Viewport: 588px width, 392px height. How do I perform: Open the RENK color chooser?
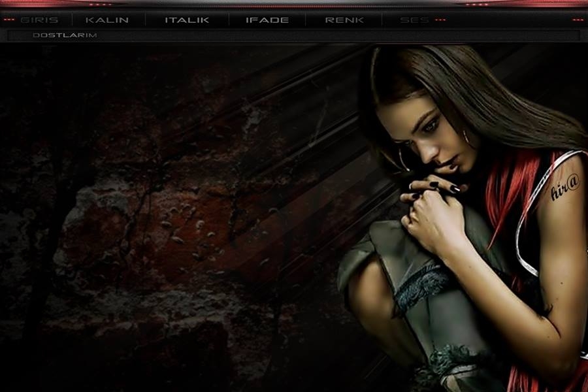point(344,20)
